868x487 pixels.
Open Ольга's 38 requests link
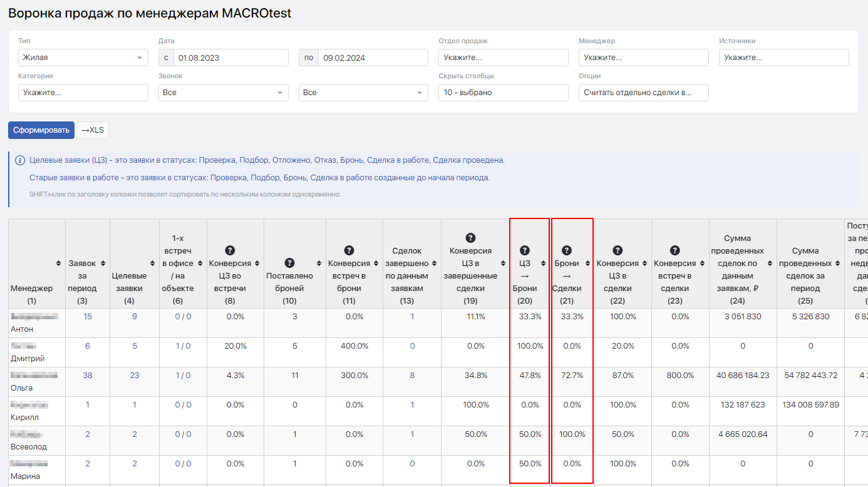[88, 376]
